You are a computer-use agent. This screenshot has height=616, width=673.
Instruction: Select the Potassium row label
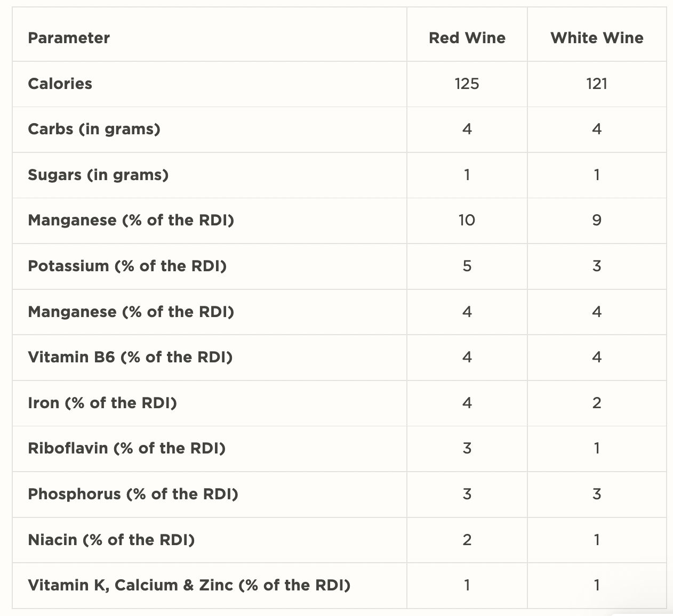click(x=127, y=266)
